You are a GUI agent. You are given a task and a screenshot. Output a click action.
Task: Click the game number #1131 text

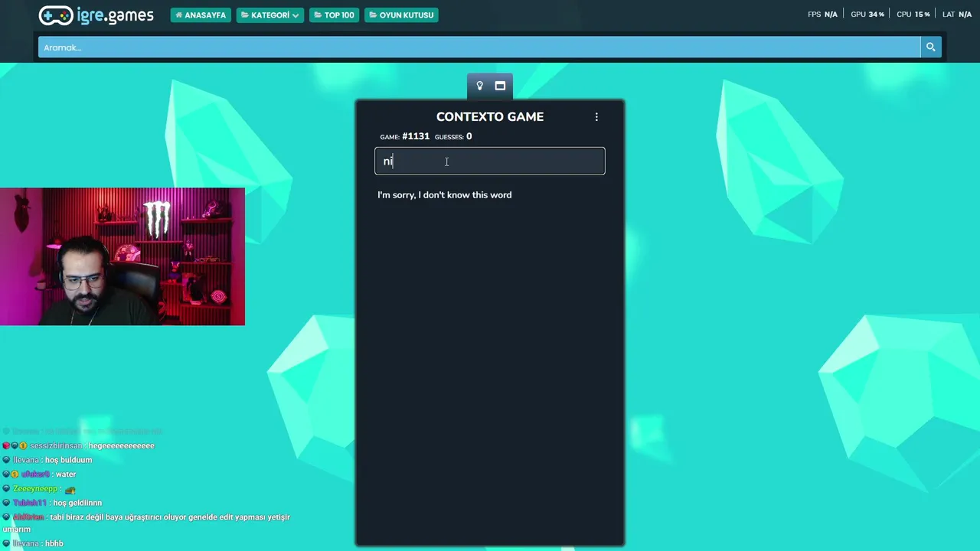click(x=416, y=136)
